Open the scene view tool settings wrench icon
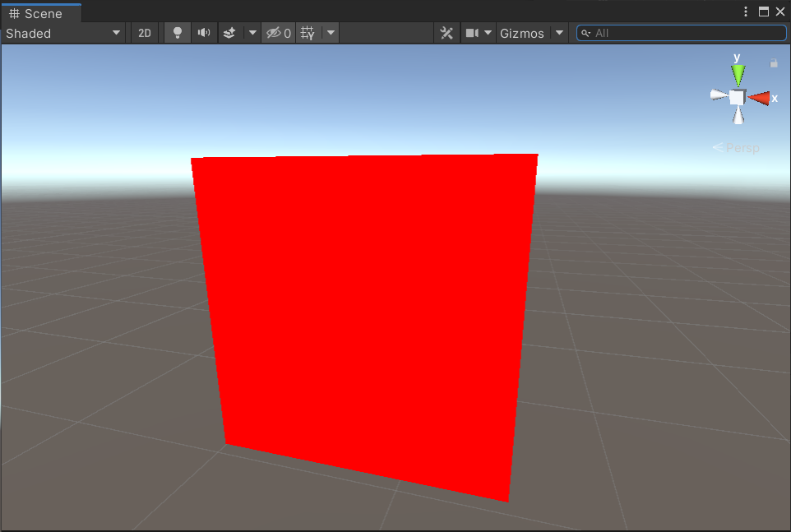This screenshot has width=791, height=532. pyautogui.click(x=446, y=33)
